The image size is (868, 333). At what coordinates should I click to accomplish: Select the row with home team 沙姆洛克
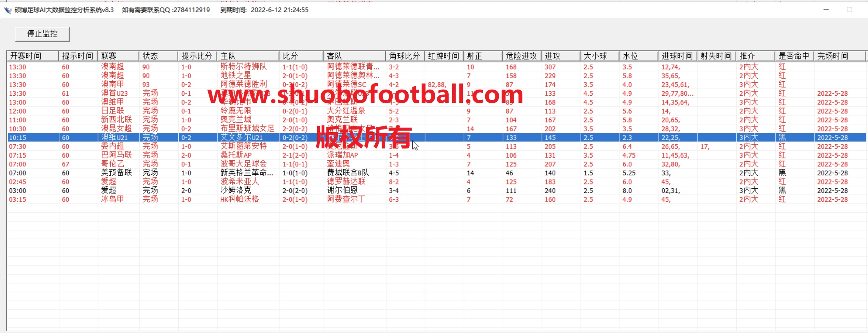click(x=236, y=191)
